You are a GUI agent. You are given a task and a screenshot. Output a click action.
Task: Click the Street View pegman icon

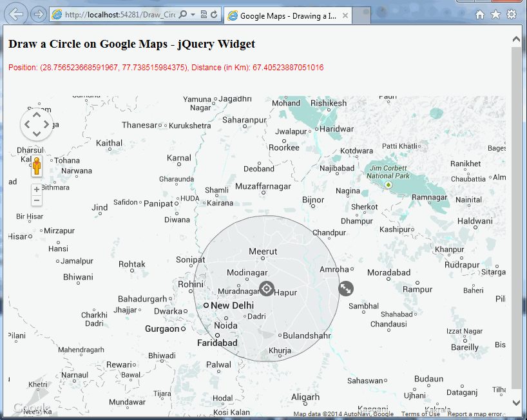click(x=37, y=166)
